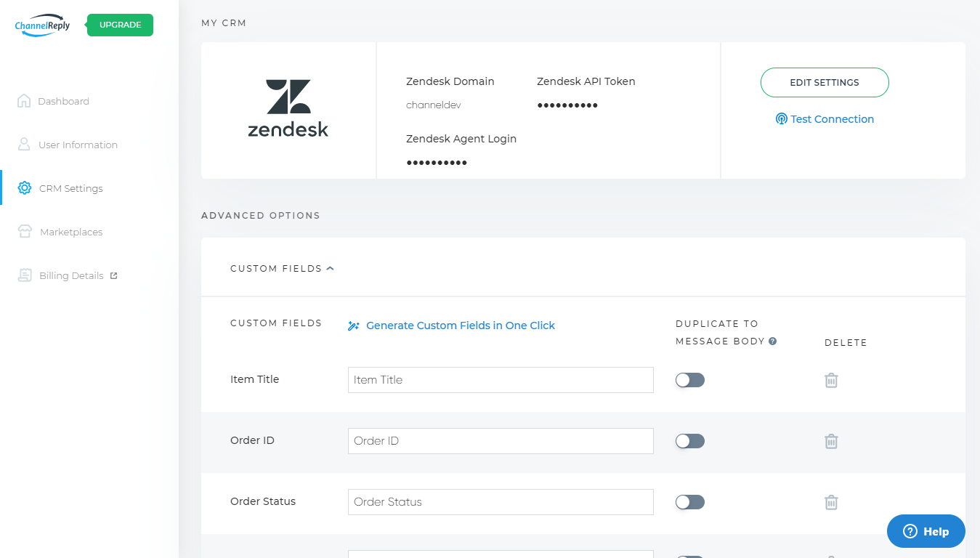Click the Billing Details receipt icon

(x=25, y=275)
